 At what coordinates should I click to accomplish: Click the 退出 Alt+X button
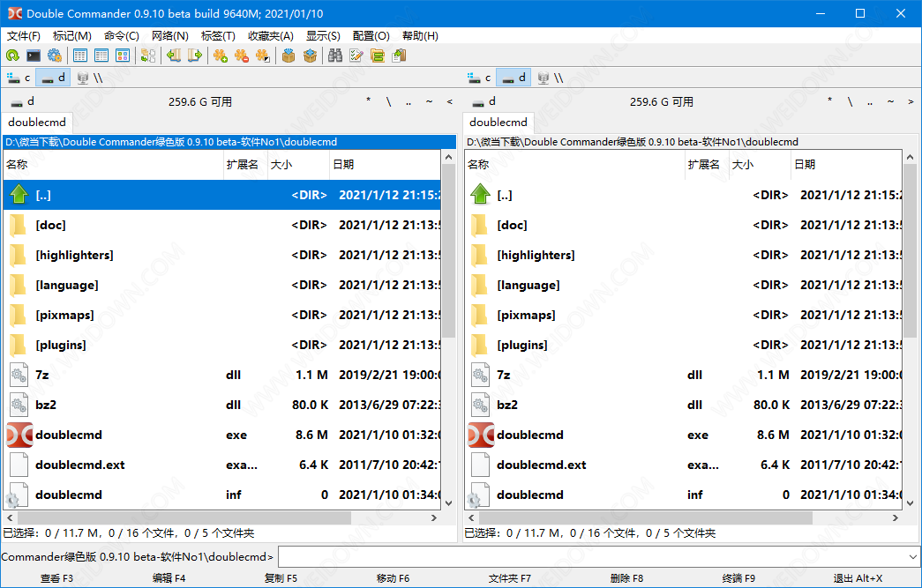[x=858, y=578]
